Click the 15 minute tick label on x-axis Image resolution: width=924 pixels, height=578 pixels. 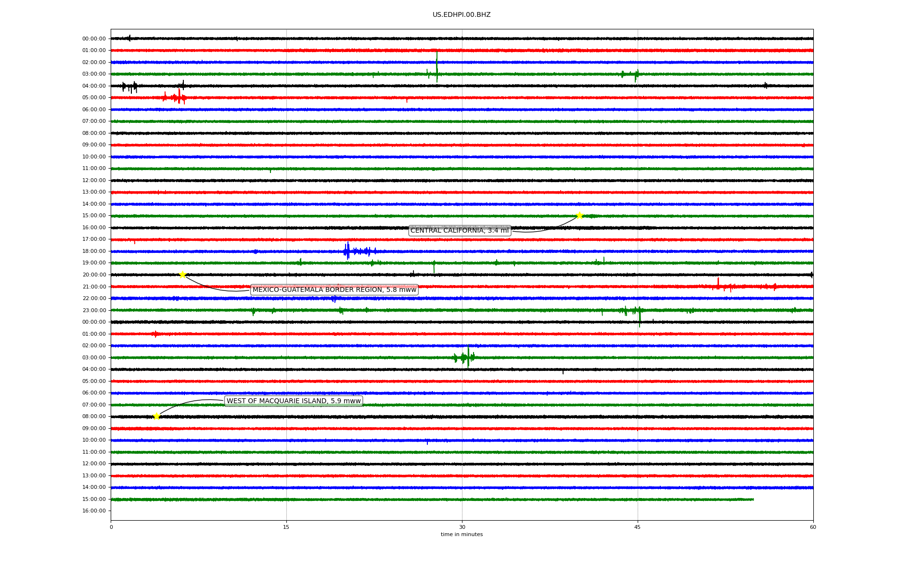286,527
